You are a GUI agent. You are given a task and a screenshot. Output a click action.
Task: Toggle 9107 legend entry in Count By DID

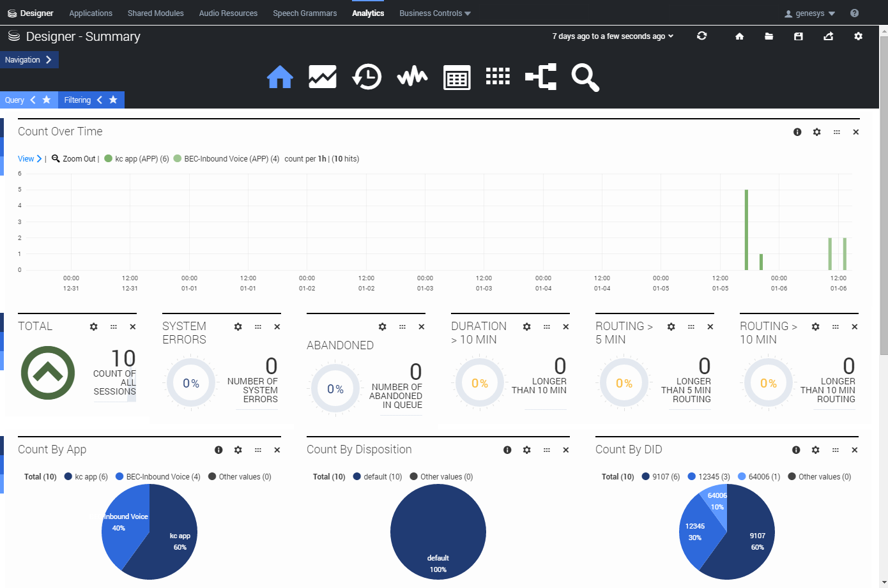pos(661,477)
